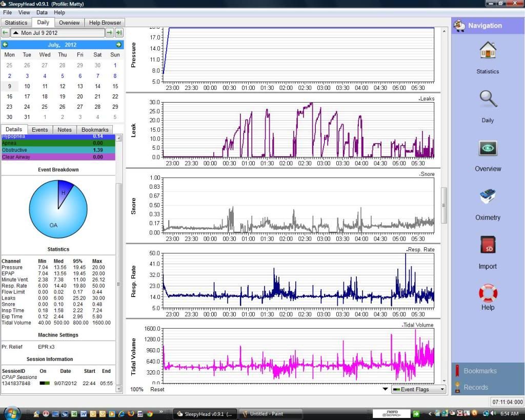Open the Event Flags dropdown

coord(418,389)
